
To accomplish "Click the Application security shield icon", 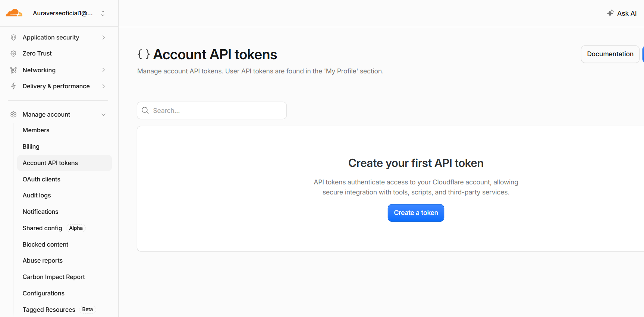I will coord(13,37).
